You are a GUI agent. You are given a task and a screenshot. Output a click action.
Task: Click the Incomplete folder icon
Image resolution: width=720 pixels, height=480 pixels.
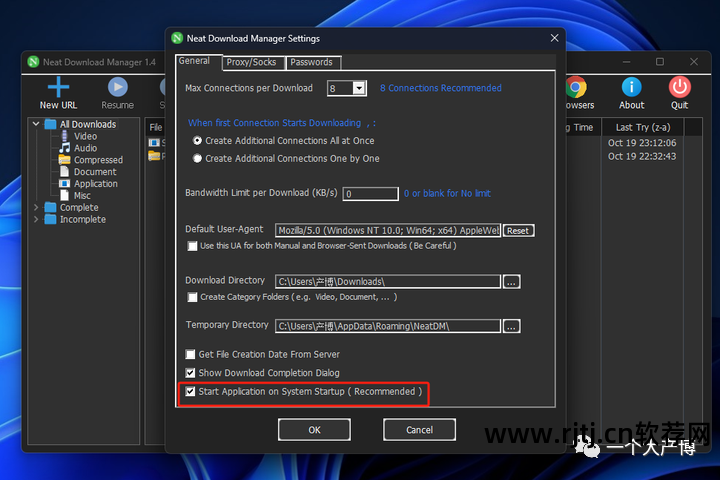[x=51, y=220]
